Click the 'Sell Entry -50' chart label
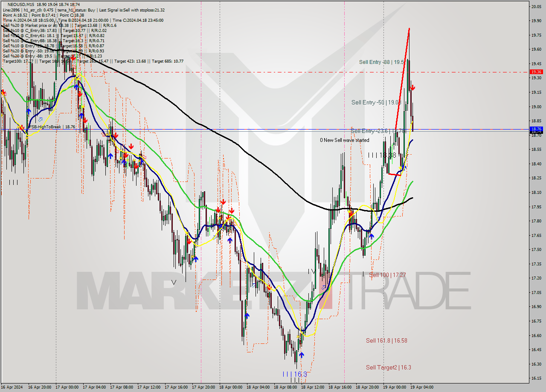The image size is (546, 392). (x=376, y=102)
